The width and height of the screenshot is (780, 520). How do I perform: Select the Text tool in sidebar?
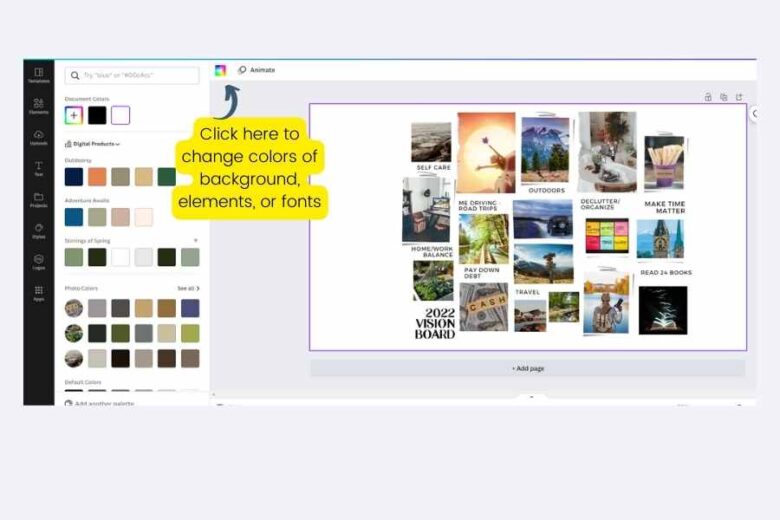click(38, 168)
